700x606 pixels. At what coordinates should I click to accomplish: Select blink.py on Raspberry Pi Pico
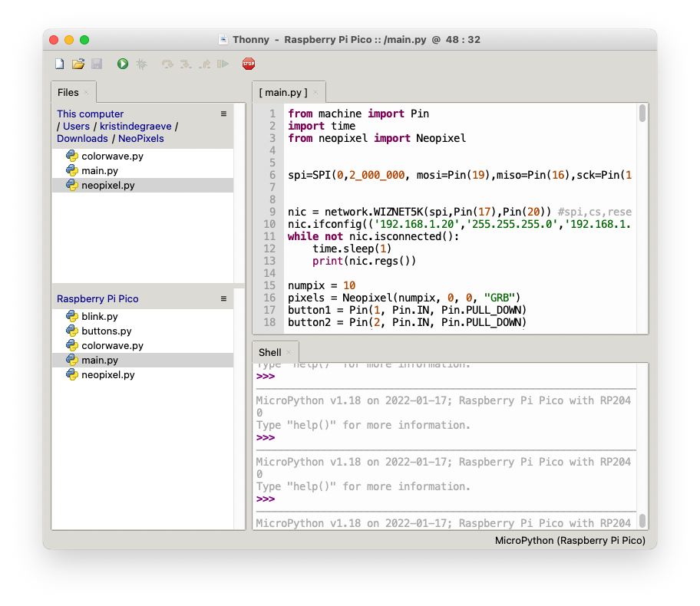coord(143,316)
